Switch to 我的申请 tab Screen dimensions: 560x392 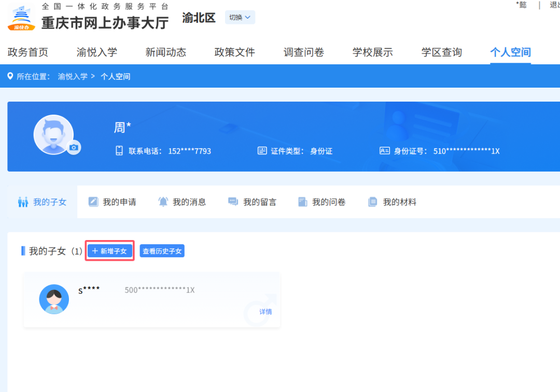pyautogui.click(x=113, y=202)
